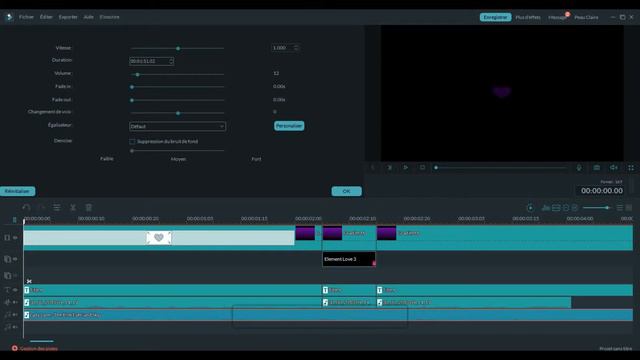Click the preview volume speaker icon
The image size is (640, 360).
(x=613, y=167)
